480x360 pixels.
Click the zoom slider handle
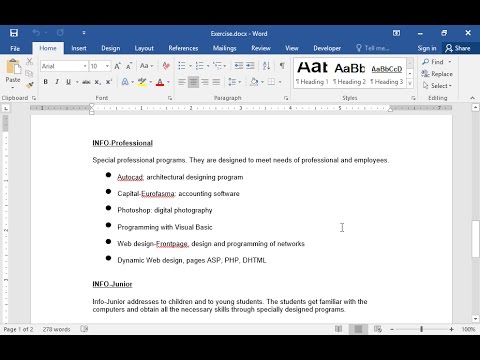(x=422, y=329)
